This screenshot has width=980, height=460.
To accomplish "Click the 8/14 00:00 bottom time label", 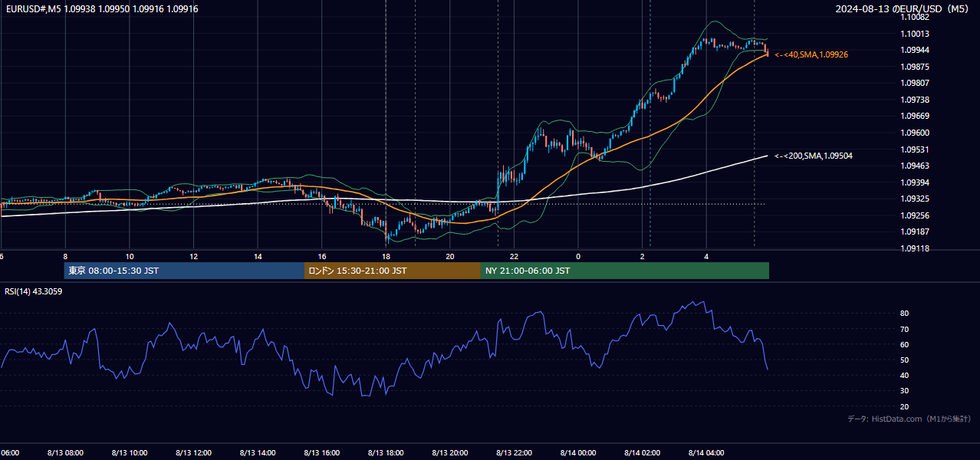I will [x=578, y=453].
